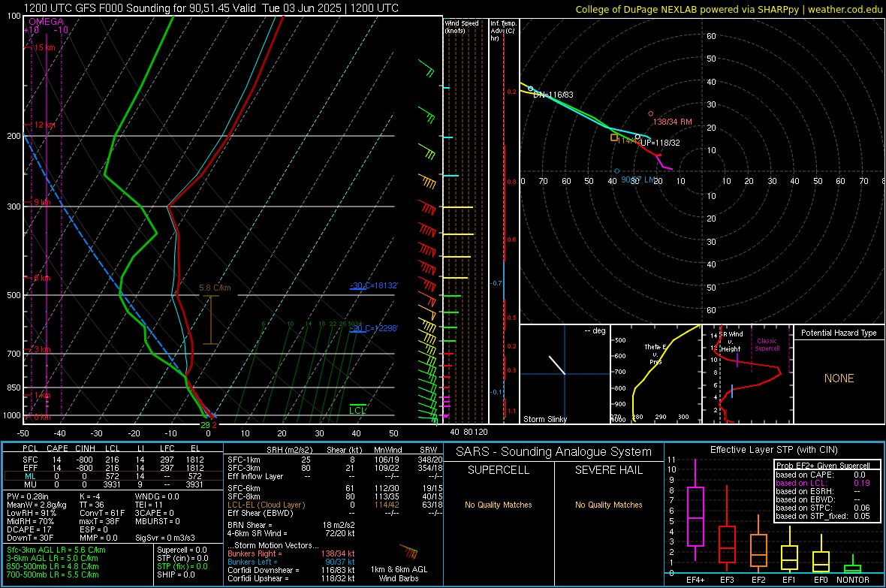
Task: Click the SARS - Sounding Analogue System title
Action: click(553, 452)
